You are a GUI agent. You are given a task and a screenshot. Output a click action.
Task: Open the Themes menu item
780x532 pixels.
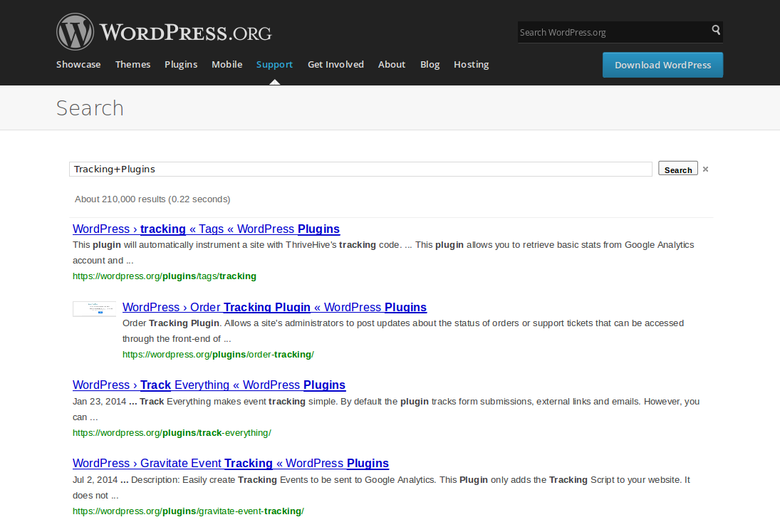[132, 65]
